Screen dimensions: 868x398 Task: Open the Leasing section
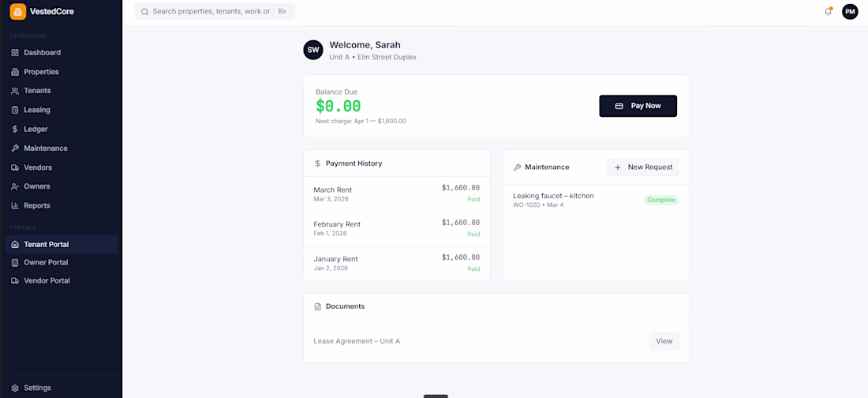pos(37,110)
